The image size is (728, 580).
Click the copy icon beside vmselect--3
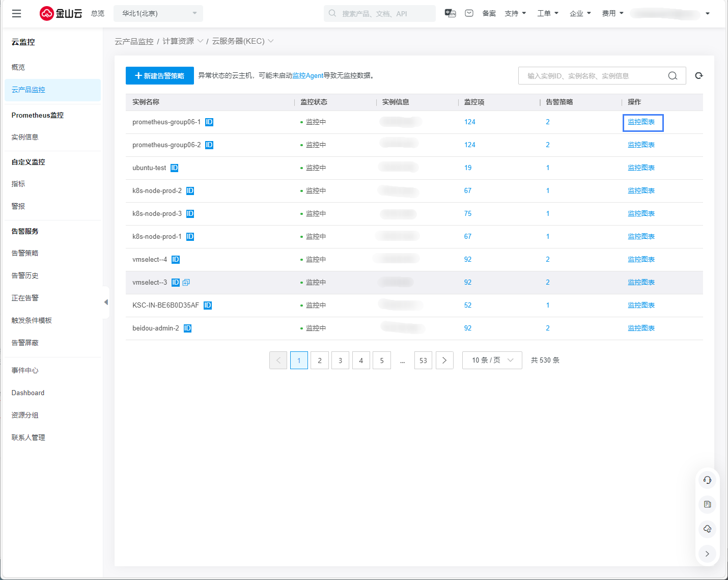coord(186,283)
